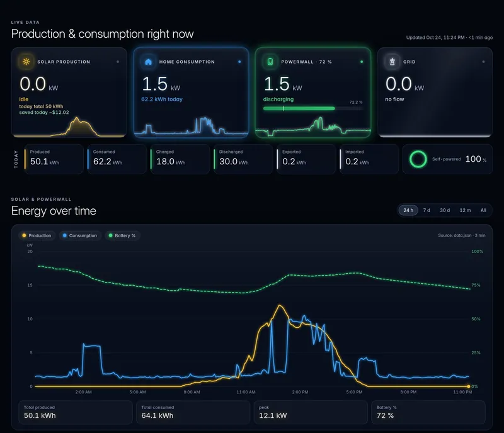Screen dimensions: 504x433
Task: Open the Home Consumption card sparkline
Action: (x=191, y=126)
